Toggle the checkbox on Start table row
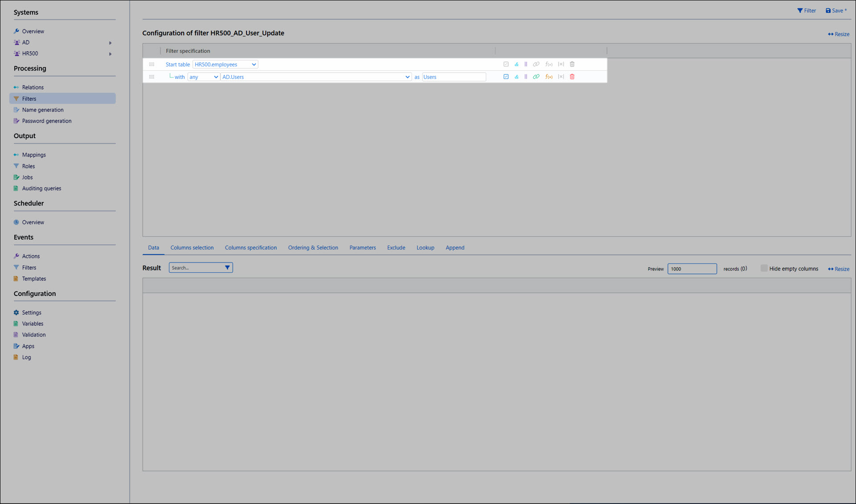 pyautogui.click(x=506, y=64)
